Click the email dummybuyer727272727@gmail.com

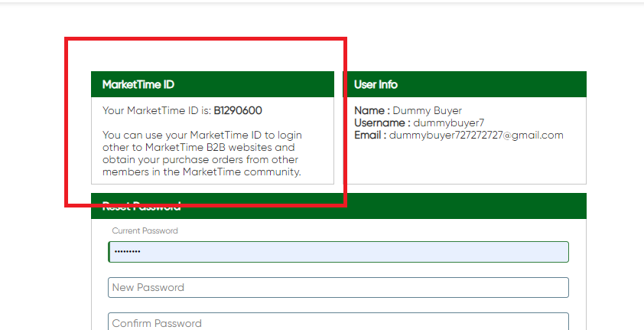[x=476, y=136]
